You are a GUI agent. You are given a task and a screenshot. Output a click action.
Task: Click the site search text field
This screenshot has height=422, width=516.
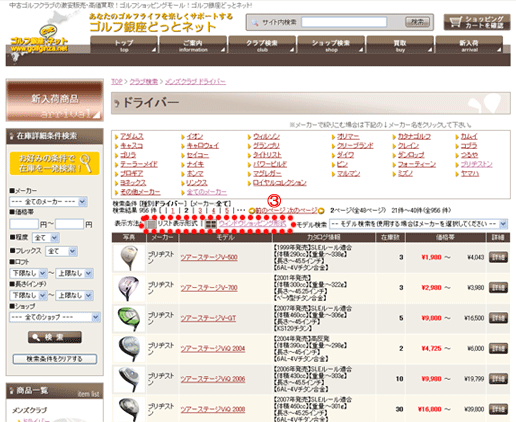click(344, 22)
